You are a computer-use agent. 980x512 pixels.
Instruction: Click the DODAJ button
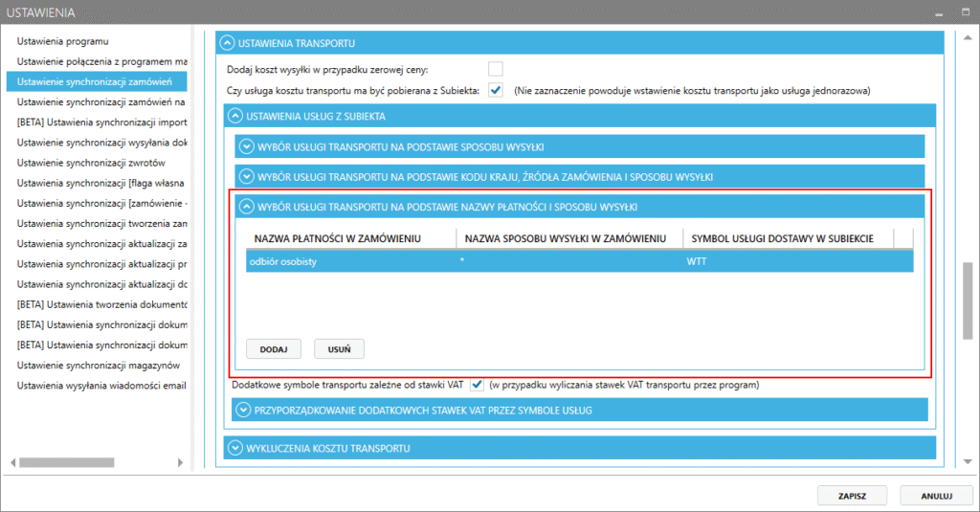pos(275,349)
